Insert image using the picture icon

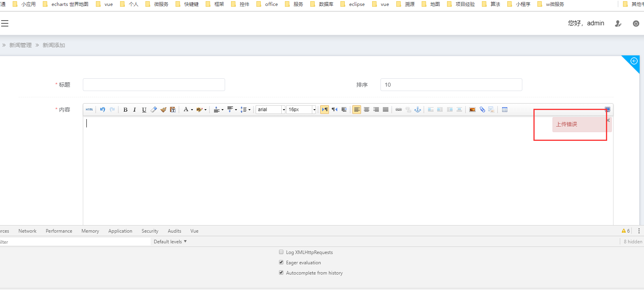pos(472,110)
